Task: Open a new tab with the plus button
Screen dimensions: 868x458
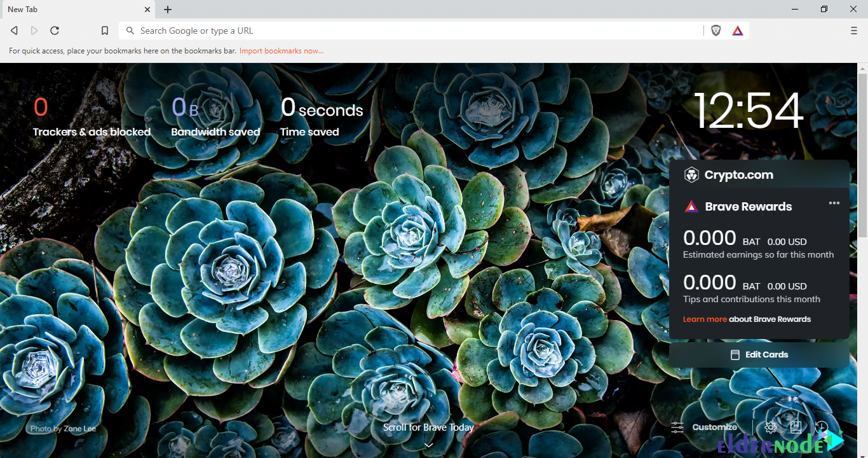Action: [x=167, y=9]
